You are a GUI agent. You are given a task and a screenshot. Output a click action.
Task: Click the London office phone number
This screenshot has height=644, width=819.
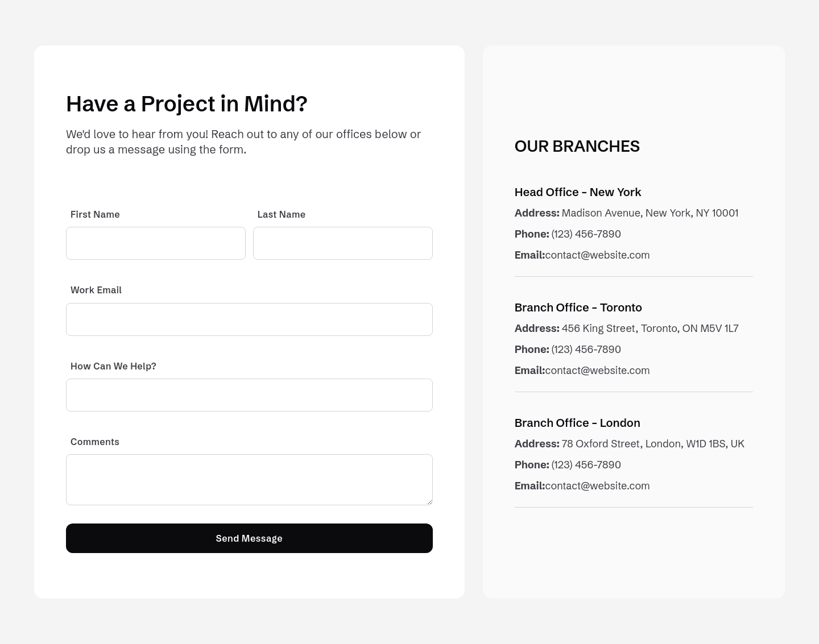click(586, 465)
